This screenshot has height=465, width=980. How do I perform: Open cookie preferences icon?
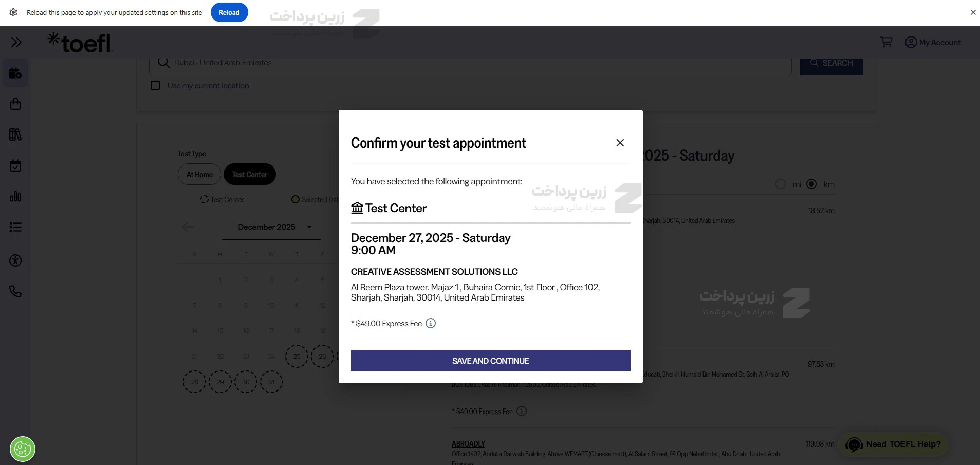(x=23, y=450)
